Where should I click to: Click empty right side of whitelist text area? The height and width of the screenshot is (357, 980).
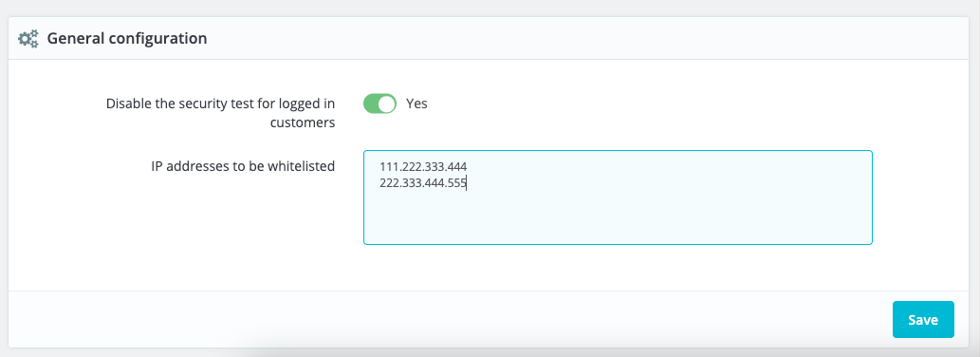[688, 175]
